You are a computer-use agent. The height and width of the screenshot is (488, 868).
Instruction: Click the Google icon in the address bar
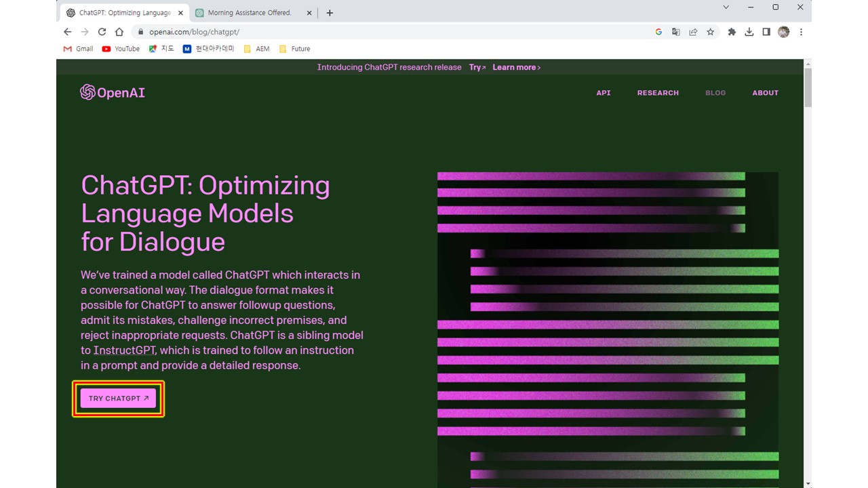tap(658, 32)
